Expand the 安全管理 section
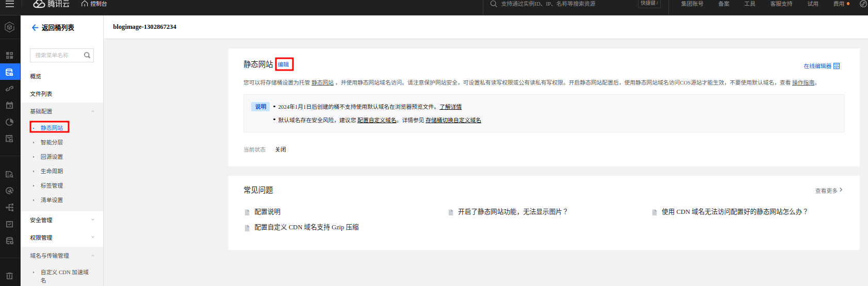 [x=93, y=220]
